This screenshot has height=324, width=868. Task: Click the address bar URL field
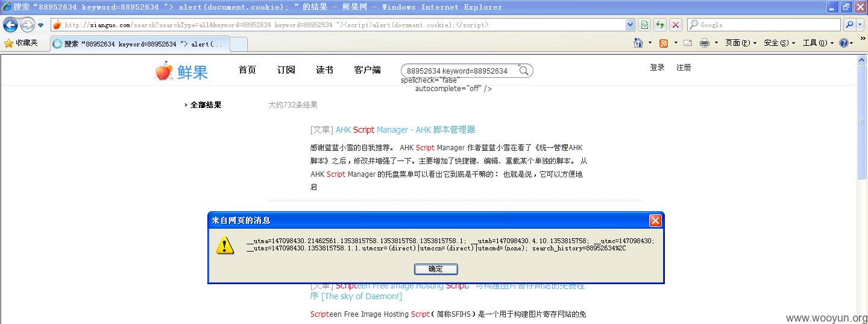pos(338,25)
